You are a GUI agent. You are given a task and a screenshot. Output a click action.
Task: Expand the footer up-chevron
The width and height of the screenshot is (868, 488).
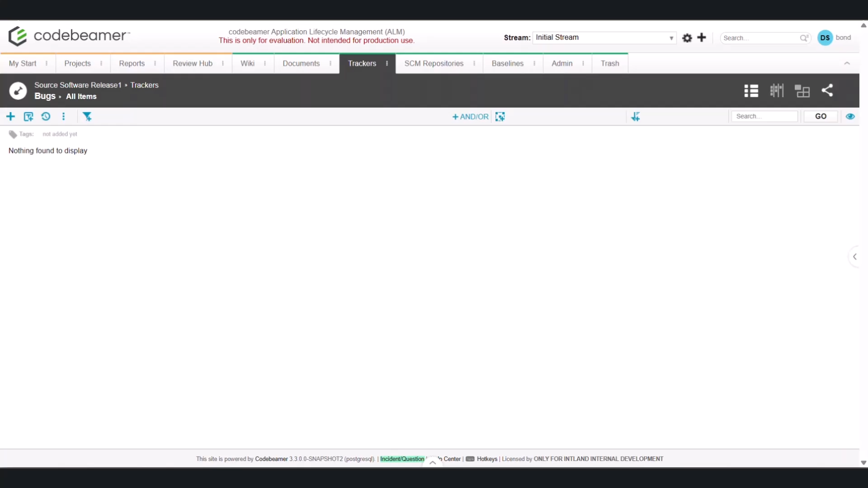tap(433, 462)
